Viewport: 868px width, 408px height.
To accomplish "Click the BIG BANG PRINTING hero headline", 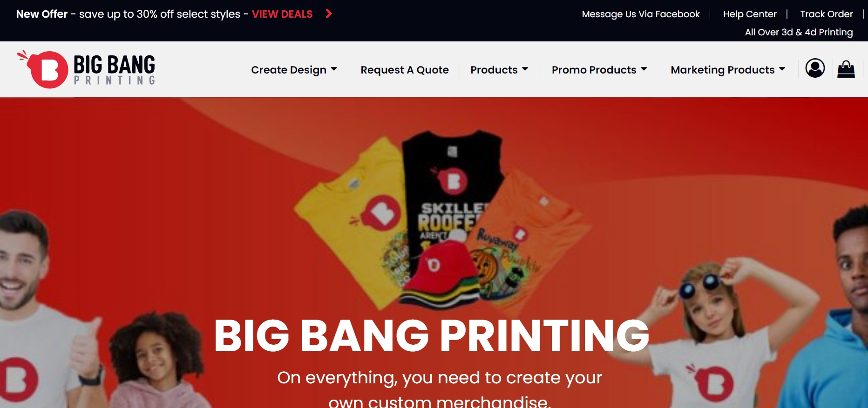I will pos(431,335).
